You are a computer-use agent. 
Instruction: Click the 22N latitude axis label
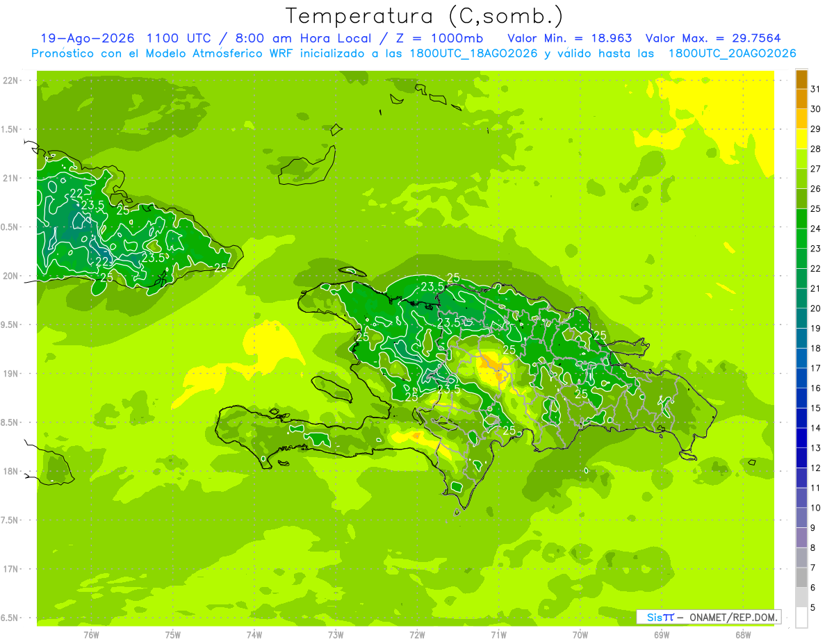point(10,81)
